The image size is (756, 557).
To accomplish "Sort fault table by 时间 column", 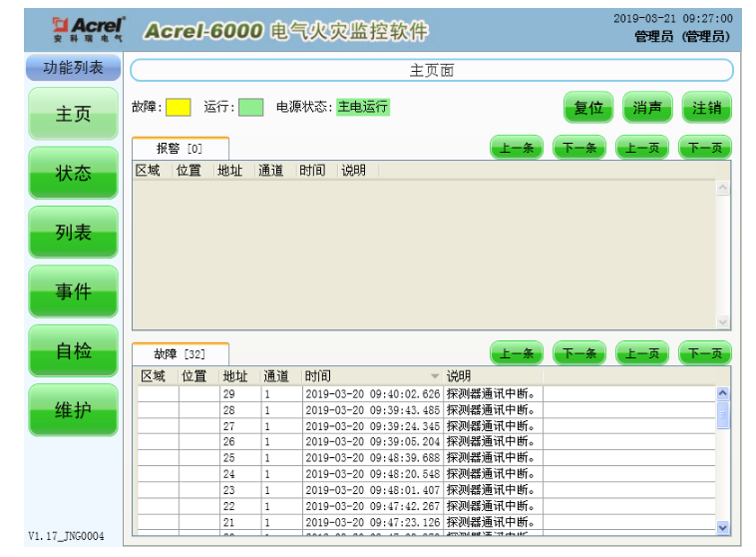I will [x=372, y=376].
